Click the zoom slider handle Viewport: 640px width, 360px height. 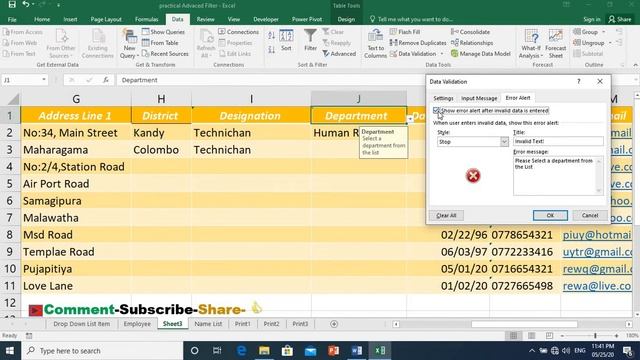595,336
